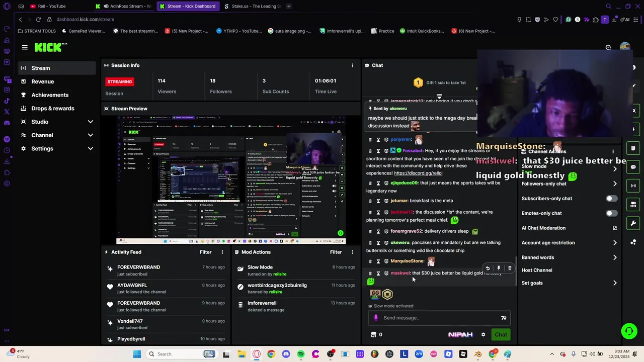This screenshot has height=362, width=644.
Task: Open Channel Actions three-dot menu
Action: tap(613, 151)
